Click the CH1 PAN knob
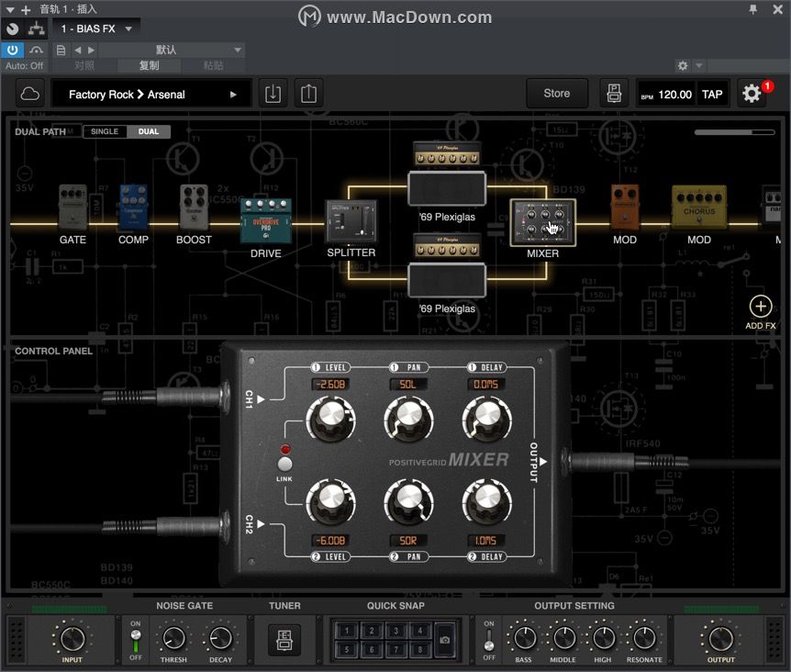Viewport: 791px width, 672px height. point(408,419)
